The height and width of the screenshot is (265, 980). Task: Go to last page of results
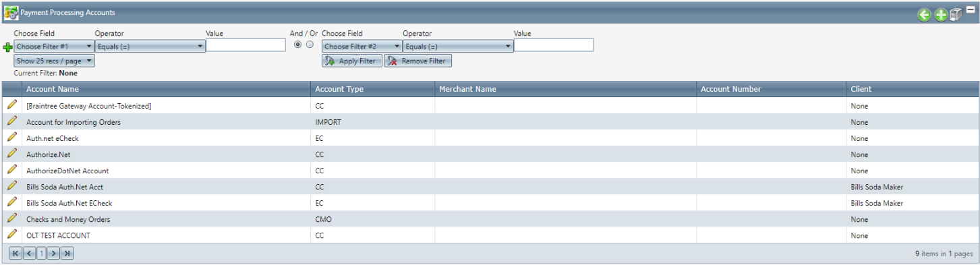67,254
